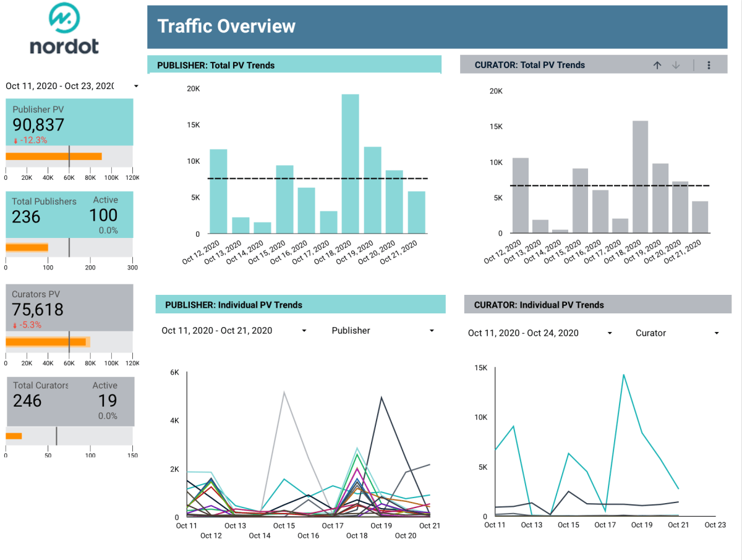
Task: Click the Active publishers value of 100
Action: click(104, 215)
